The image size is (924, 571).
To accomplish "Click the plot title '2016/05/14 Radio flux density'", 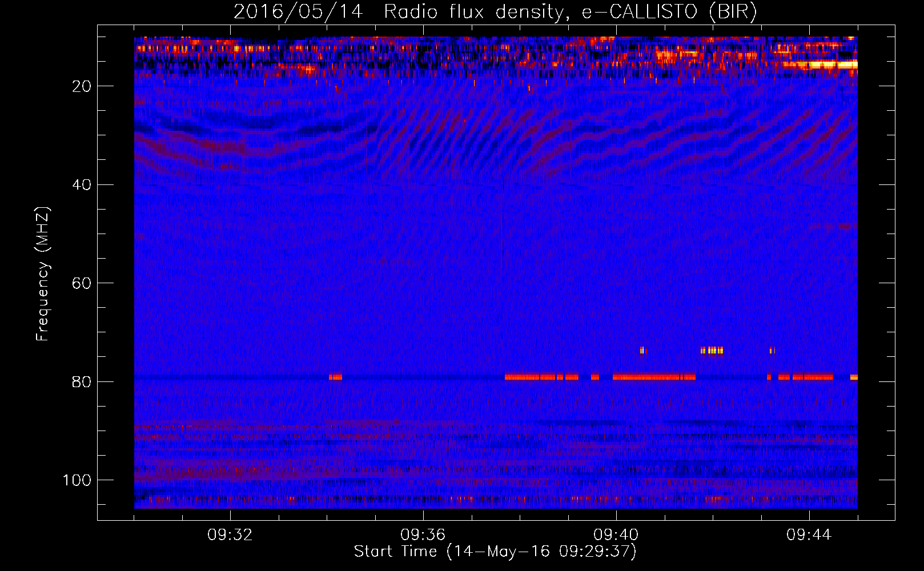I will pos(495,12).
